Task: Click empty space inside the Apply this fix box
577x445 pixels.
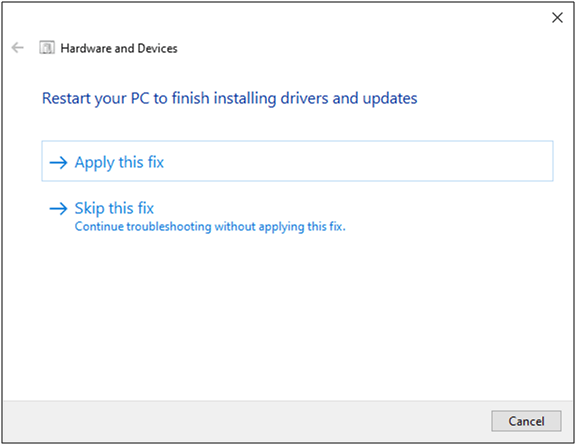Action: [x=357, y=161]
